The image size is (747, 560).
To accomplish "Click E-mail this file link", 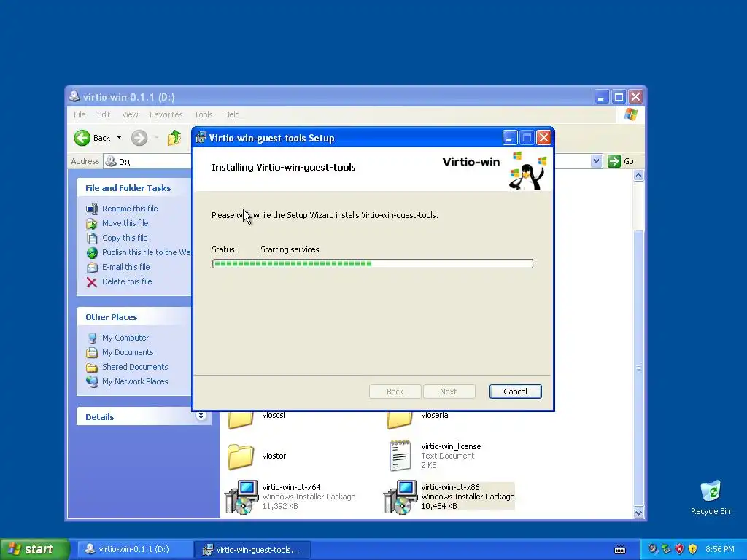I will tap(125, 267).
